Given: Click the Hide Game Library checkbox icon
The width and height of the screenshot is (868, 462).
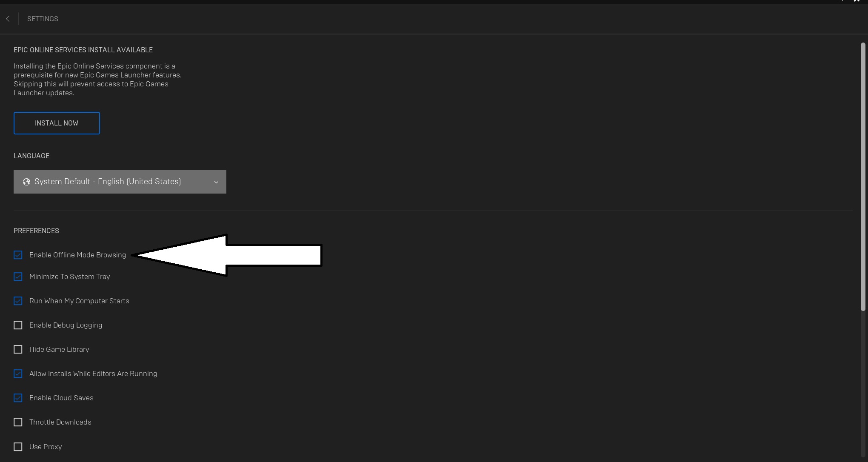Looking at the screenshot, I should (18, 349).
